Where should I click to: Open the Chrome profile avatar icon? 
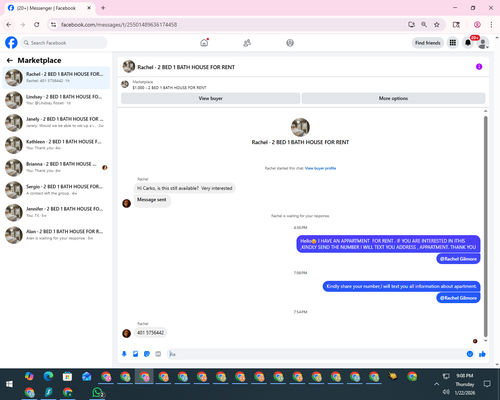click(477, 24)
